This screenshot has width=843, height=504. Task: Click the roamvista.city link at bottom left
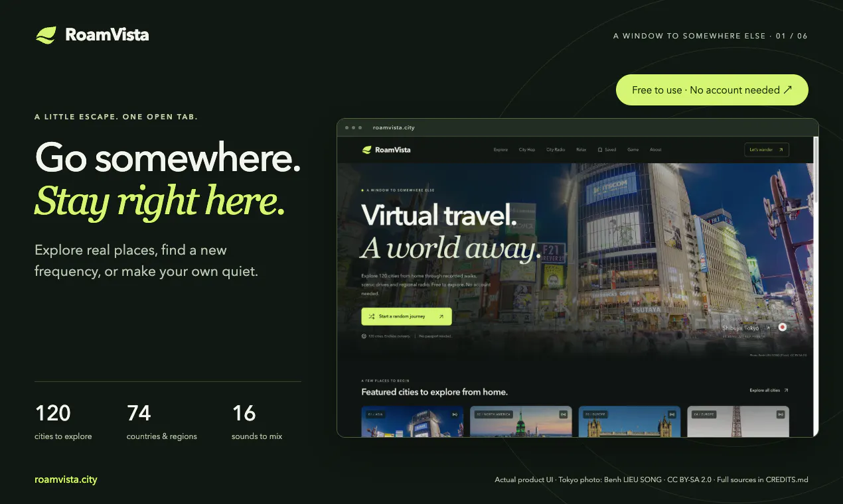click(66, 479)
